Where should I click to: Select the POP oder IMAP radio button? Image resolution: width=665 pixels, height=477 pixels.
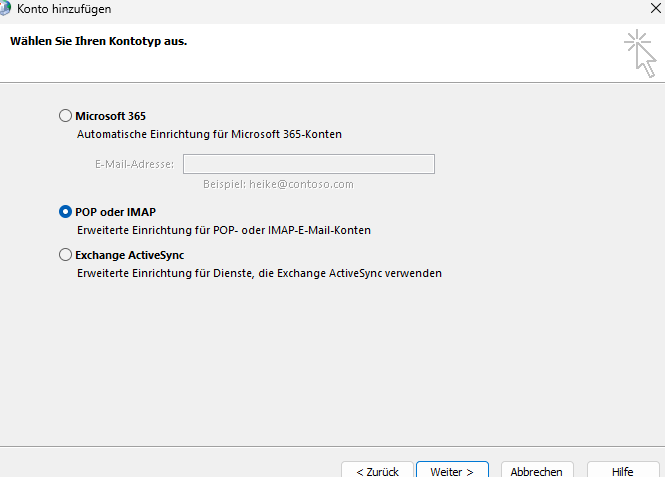(66, 212)
